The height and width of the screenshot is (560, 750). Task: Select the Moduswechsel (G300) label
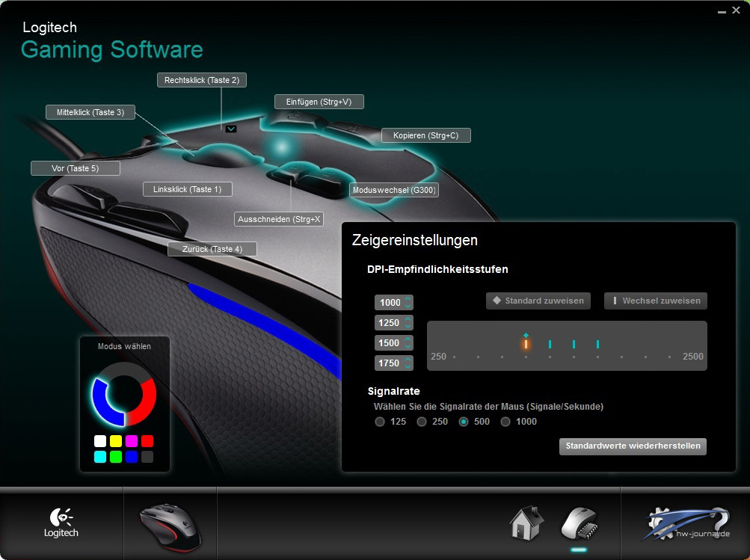tap(394, 190)
